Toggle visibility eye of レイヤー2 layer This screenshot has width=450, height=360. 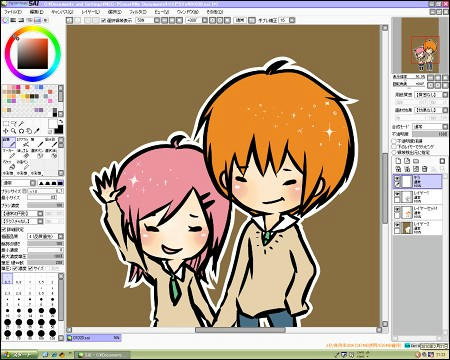point(397,225)
